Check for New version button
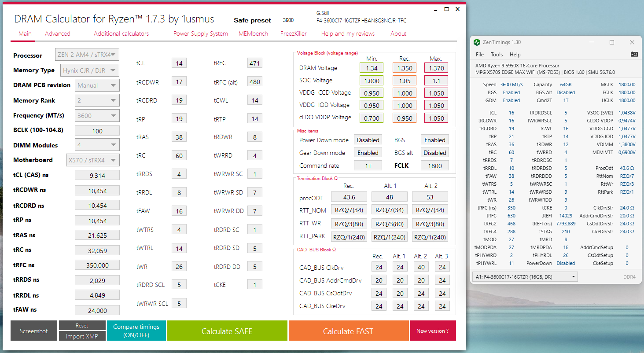644x353 pixels. (433, 331)
